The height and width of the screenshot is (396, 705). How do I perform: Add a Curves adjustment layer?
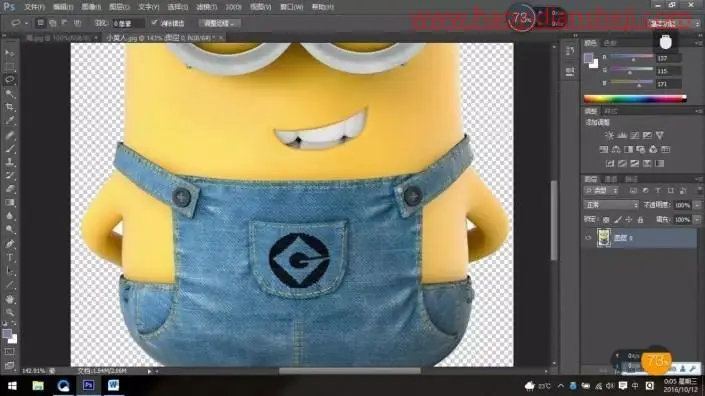[x=635, y=135]
